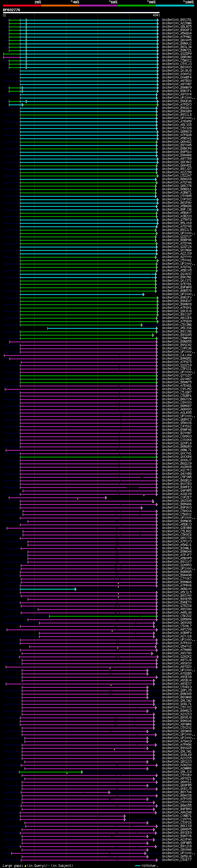Select the UniRef100_C7YYK7 label
The height and width of the screenshot is (868, 197).
(x=177, y=579)
